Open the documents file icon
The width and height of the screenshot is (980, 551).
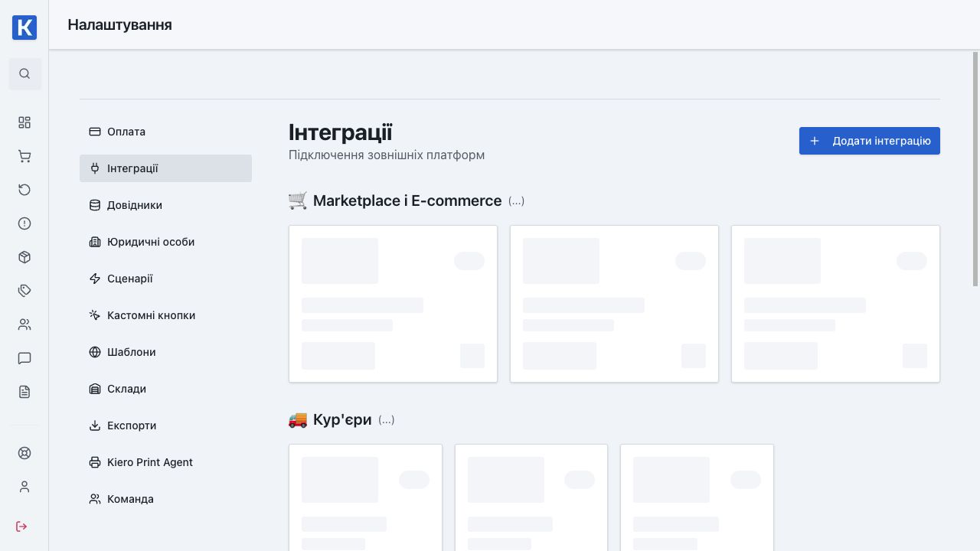(x=24, y=392)
